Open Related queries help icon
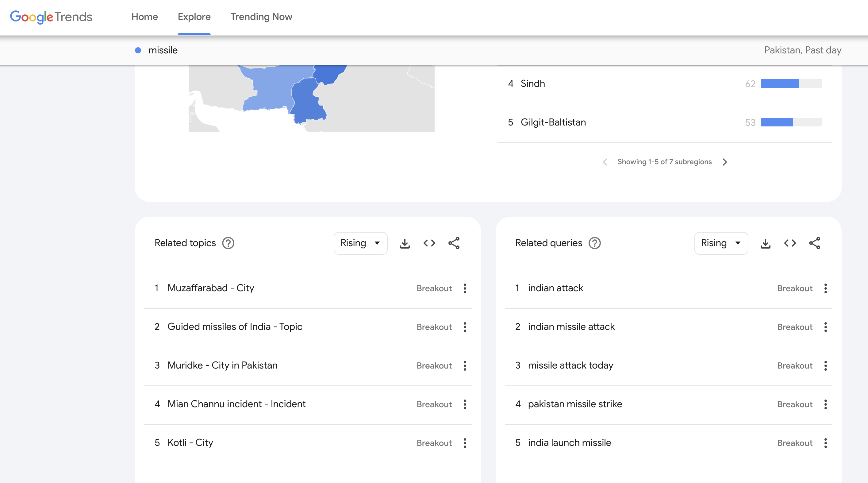 point(595,243)
